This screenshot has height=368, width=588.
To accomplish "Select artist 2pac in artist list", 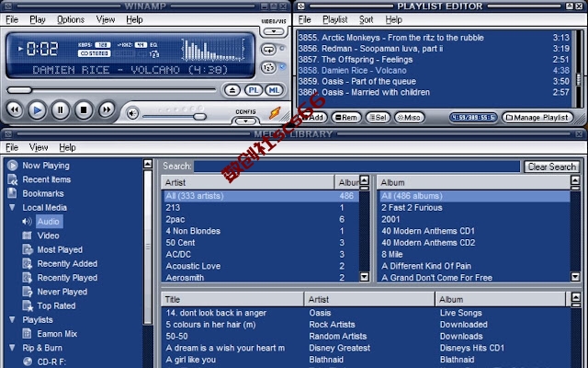I will (x=261, y=219).
